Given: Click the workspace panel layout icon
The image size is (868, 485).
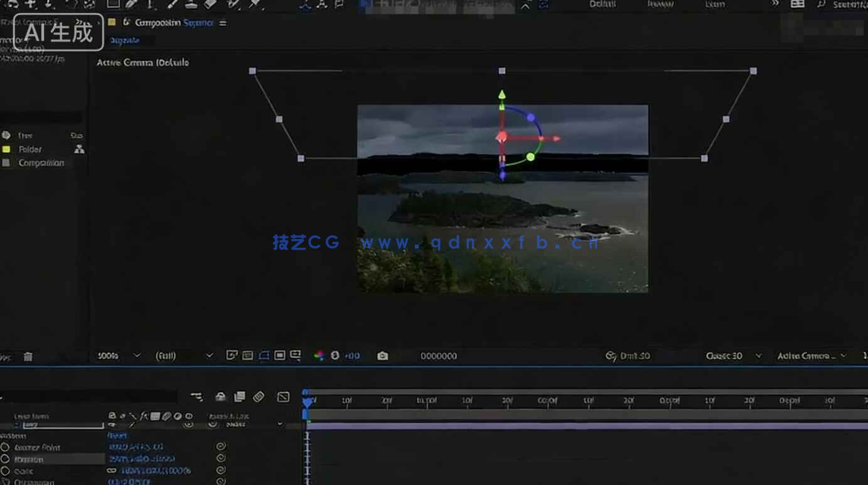Looking at the screenshot, I should pyautogui.click(x=797, y=4).
